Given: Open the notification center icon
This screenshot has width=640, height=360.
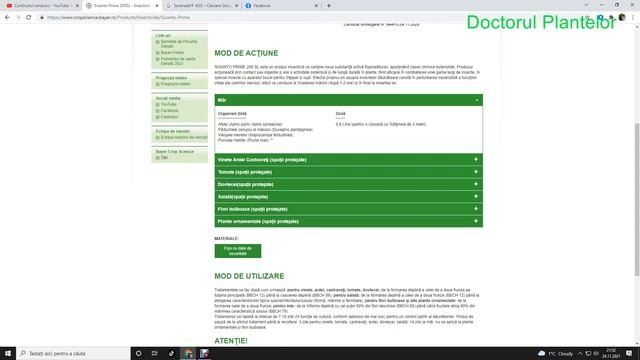Looking at the screenshot, I should tap(629, 353).
